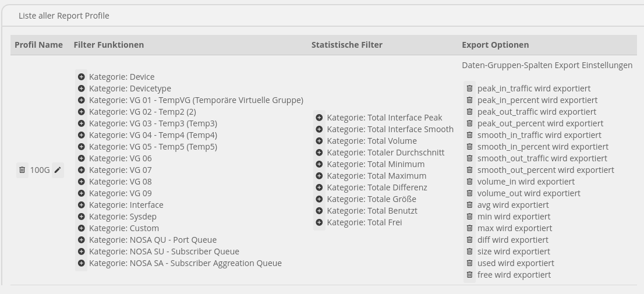Click the Kategorie: Total Frei label

pos(364,222)
